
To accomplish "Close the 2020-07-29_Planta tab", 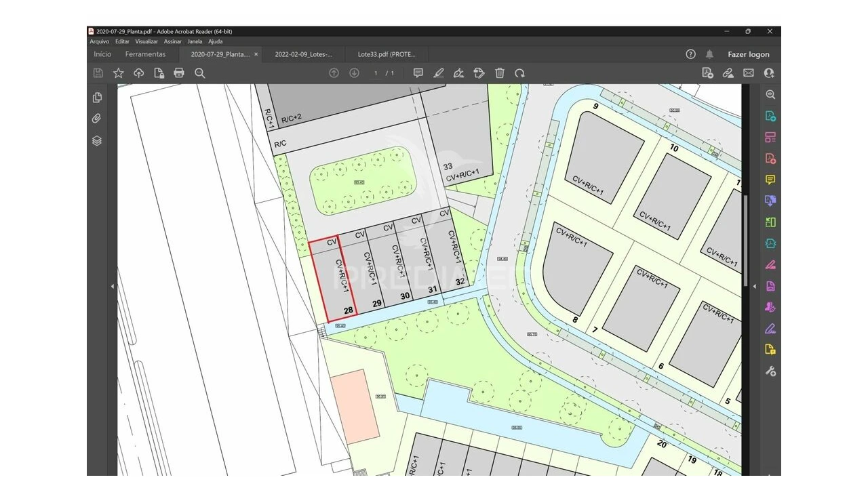I will pyautogui.click(x=256, y=54).
